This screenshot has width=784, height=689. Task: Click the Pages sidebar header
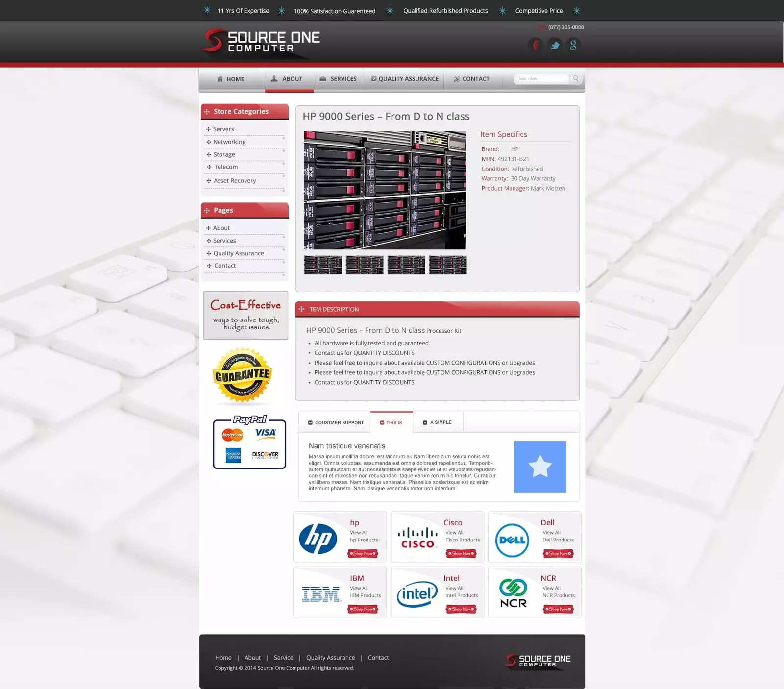pyautogui.click(x=245, y=210)
